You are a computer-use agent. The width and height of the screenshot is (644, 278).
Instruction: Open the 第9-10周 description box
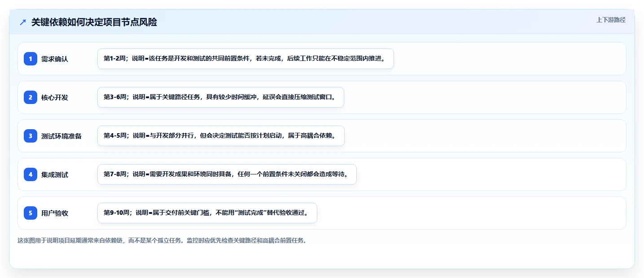207,213
